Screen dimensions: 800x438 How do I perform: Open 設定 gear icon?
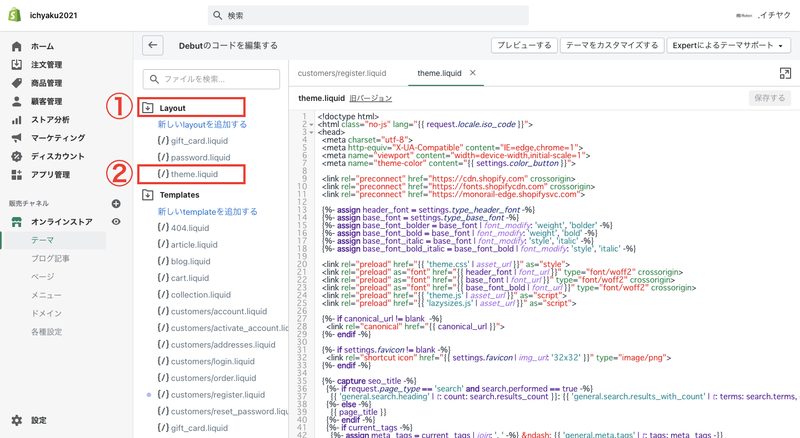(x=16, y=420)
